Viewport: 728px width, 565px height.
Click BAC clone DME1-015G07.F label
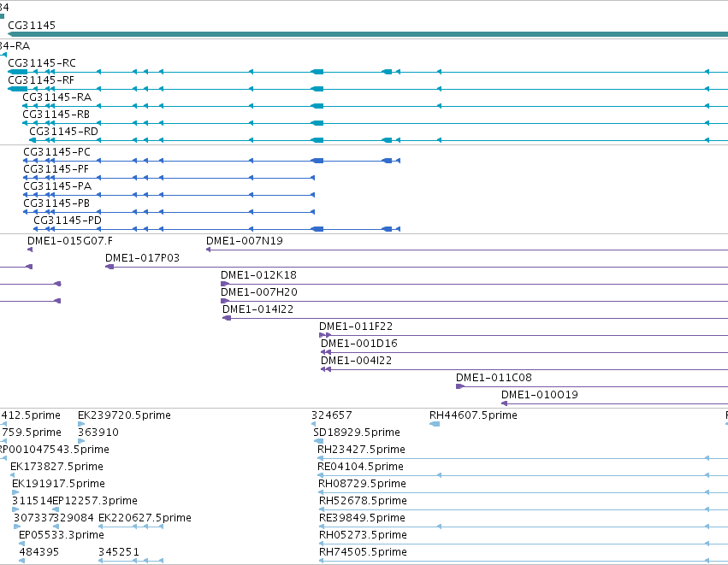pyautogui.click(x=69, y=241)
